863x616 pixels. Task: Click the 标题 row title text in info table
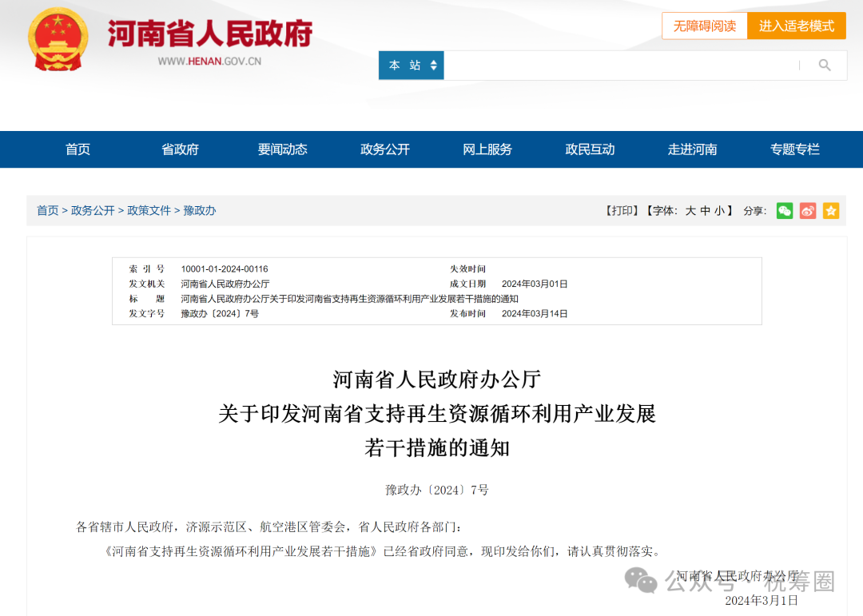click(349, 299)
